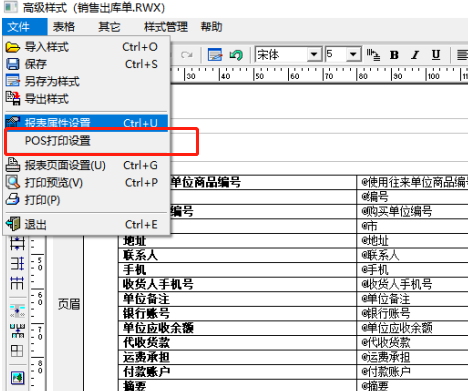Screen dimensions: 468x391
Task: Select 另存为样式 menu entry
Action: (86, 81)
